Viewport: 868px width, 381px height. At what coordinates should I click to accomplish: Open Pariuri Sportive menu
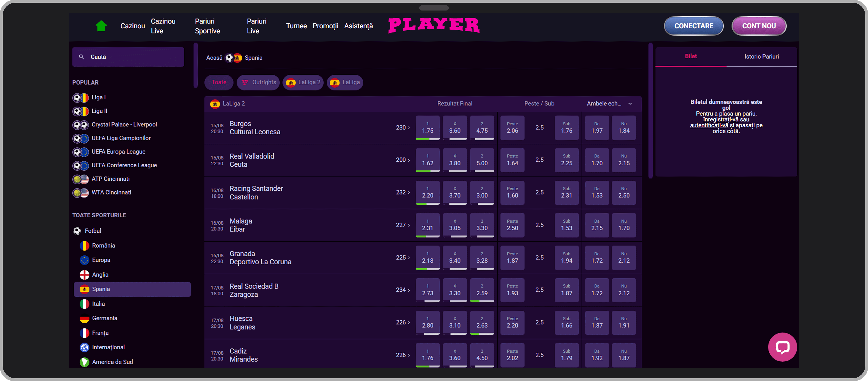tap(207, 26)
